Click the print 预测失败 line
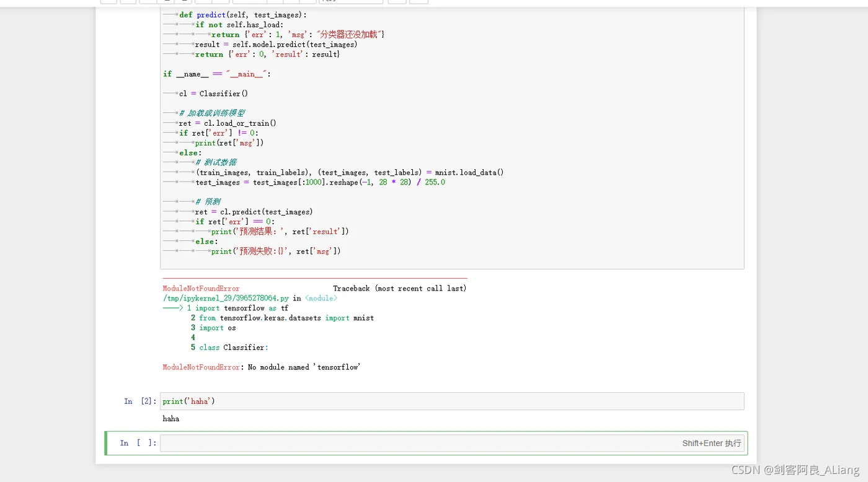This screenshot has height=482, width=868. pos(276,252)
